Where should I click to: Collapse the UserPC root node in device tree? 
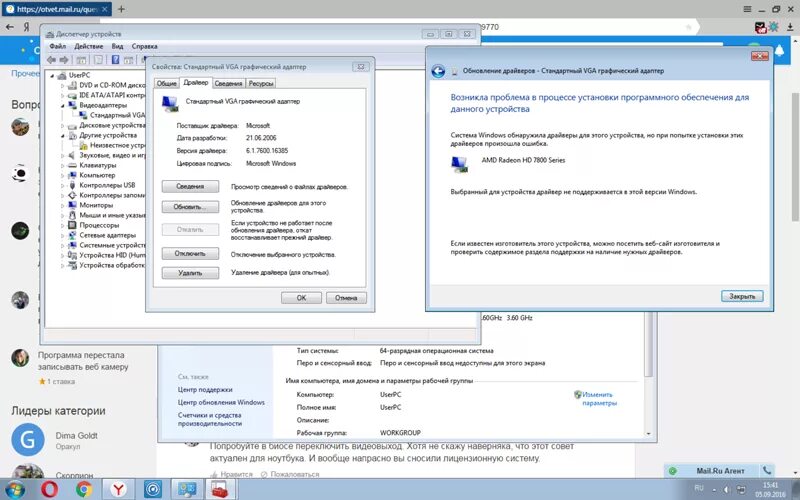(x=52, y=76)
